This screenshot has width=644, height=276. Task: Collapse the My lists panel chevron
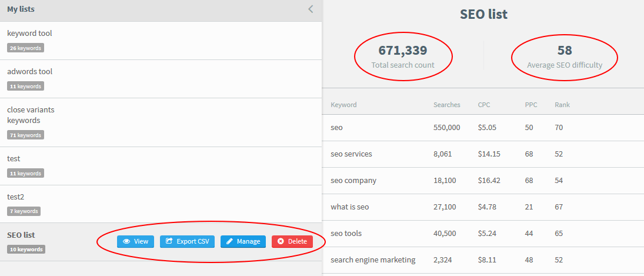pos(311,9)
